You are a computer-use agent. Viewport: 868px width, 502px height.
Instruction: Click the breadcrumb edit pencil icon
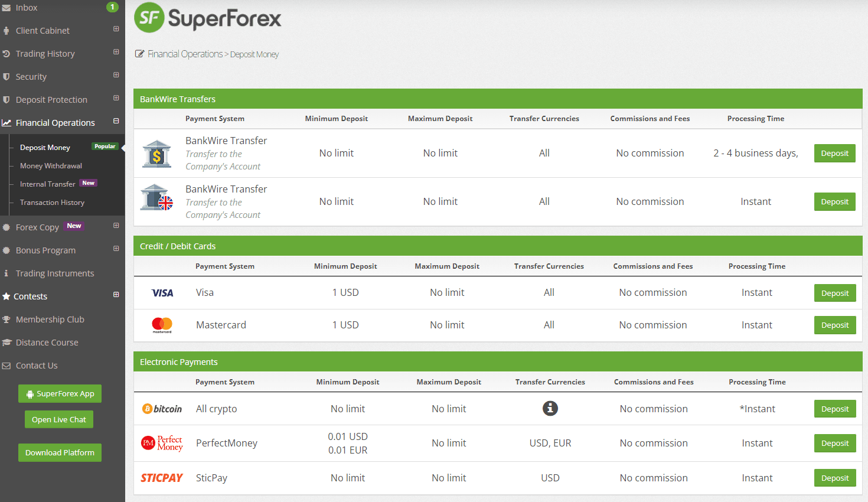(139, 54)
